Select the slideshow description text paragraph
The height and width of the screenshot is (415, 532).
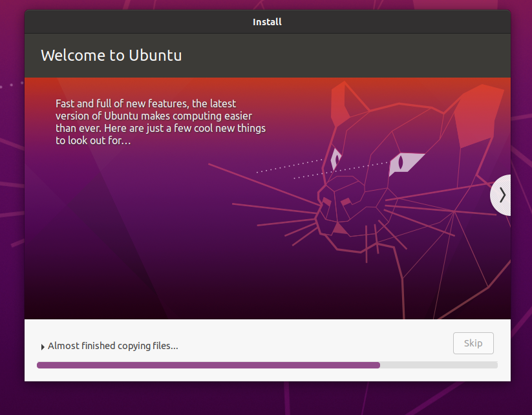click(160, 122)
